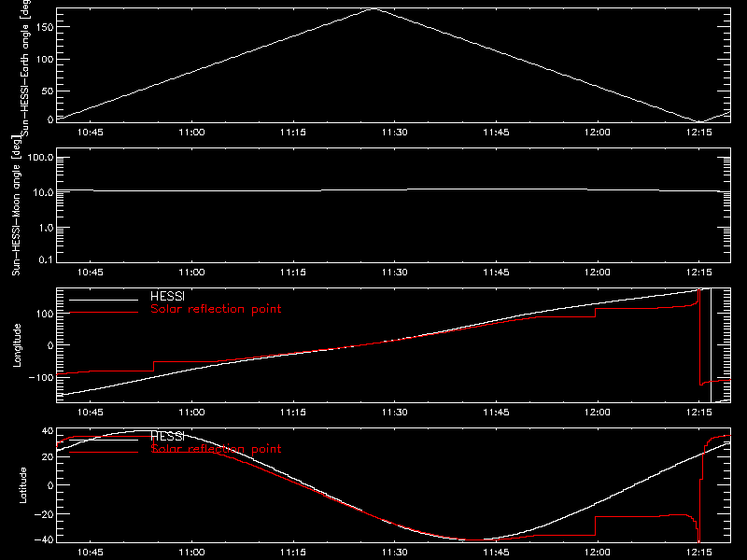Click 11:30 time label under Longitude plot
Viewport: 747px width, 560px height.
[394, 412]
